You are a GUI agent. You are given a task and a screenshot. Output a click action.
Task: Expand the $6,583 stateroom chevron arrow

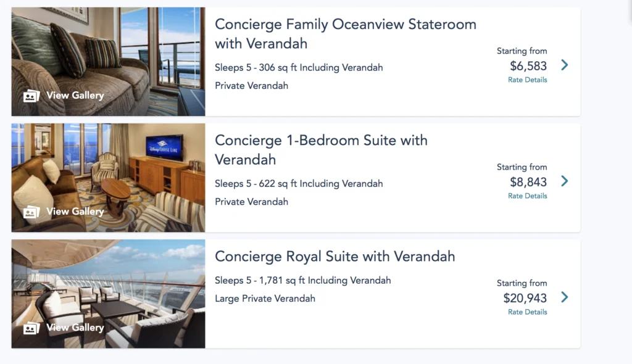(564, 65)
